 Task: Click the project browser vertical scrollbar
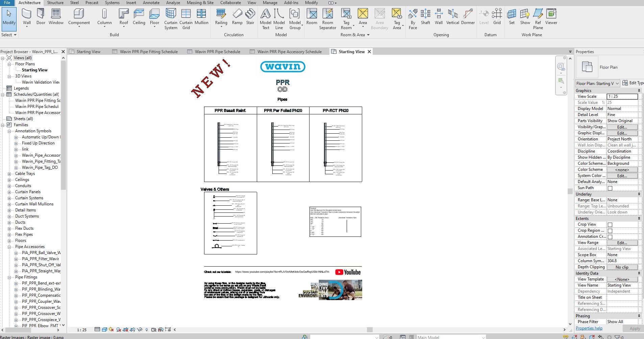click(63, 125)
